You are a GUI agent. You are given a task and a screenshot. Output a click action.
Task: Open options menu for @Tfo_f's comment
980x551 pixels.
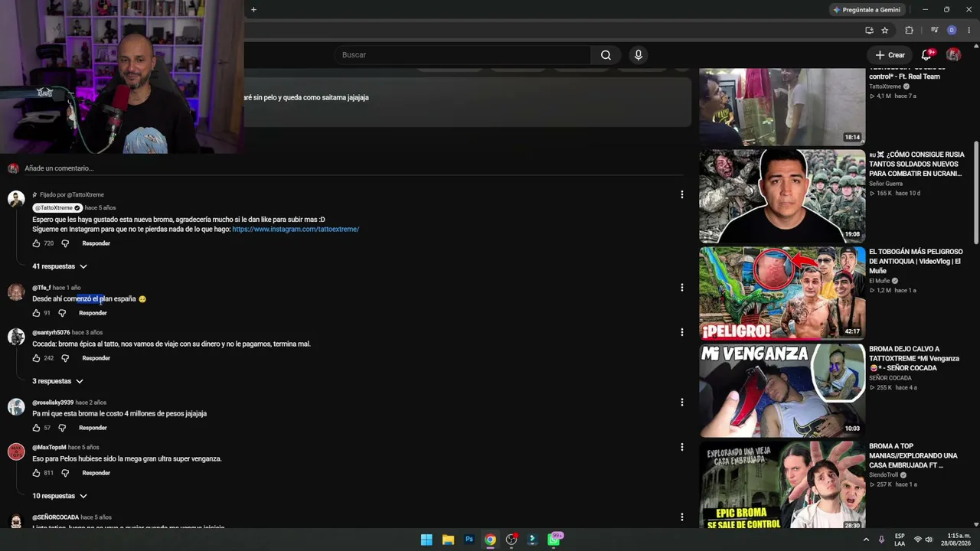(681, 288)
